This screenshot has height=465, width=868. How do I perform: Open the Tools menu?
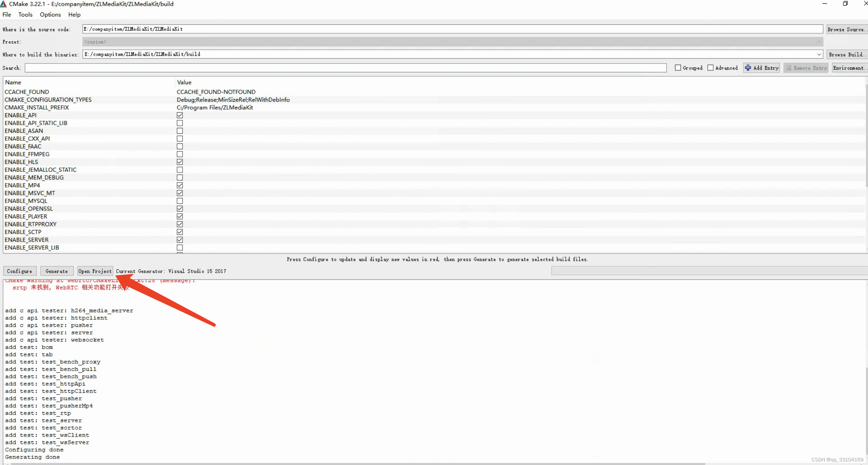25,14
